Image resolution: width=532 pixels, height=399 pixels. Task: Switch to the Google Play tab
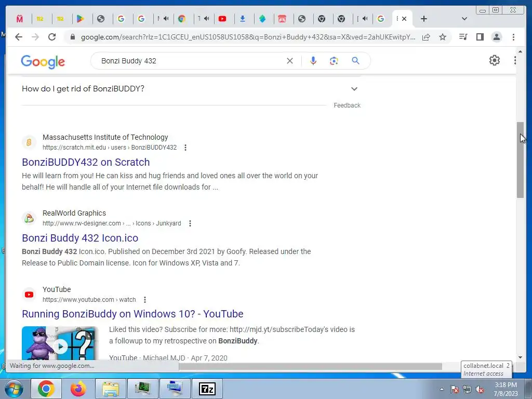coord(80,19)
